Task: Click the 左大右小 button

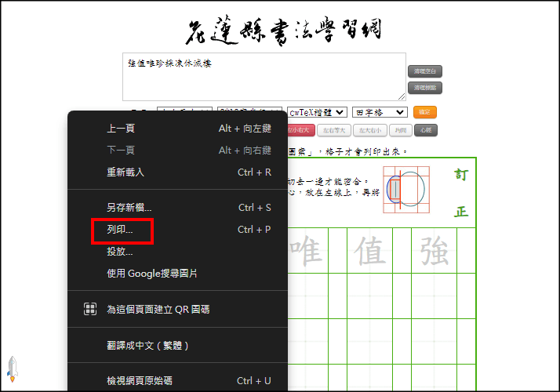Action: (x=370, y=130)
